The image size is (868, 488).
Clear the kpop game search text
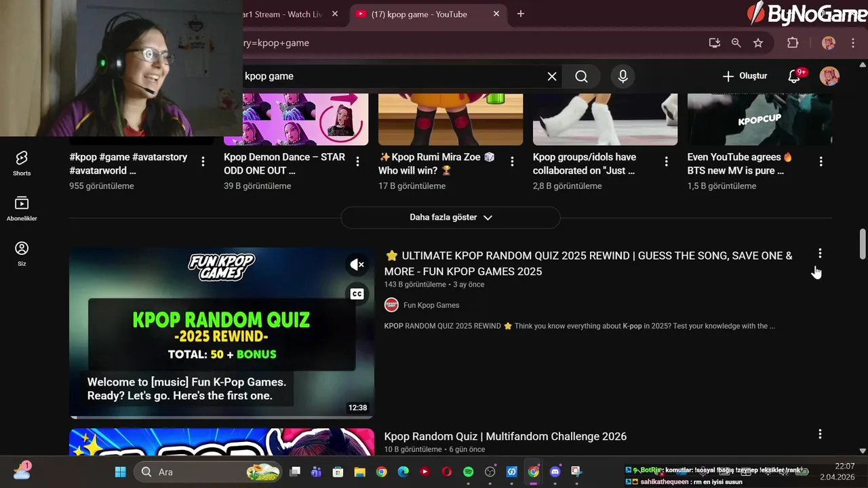pos(552,77)
